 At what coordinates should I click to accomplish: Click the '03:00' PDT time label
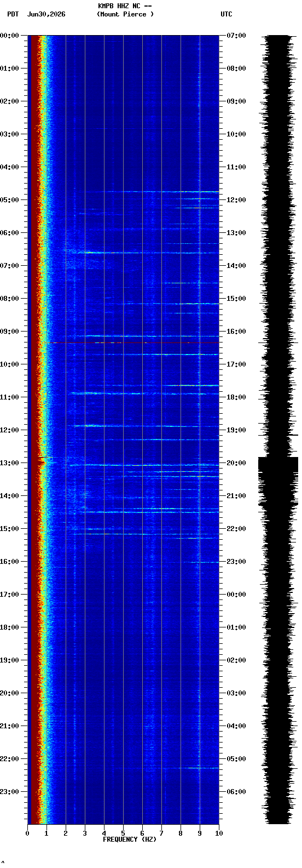click(x=9, y=134)
